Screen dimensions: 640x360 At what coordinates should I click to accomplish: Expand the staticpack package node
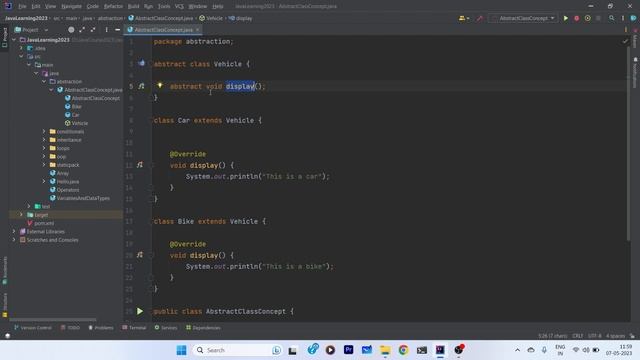tap(44, 165)
